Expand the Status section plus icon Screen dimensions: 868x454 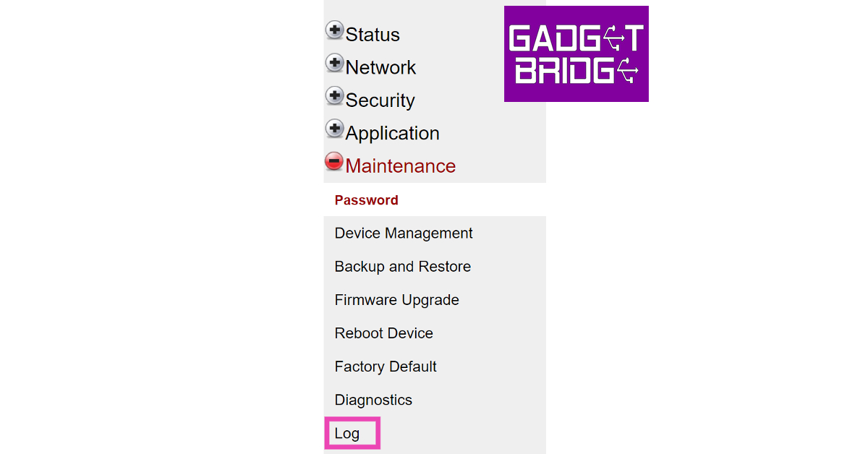pos(334,30)
